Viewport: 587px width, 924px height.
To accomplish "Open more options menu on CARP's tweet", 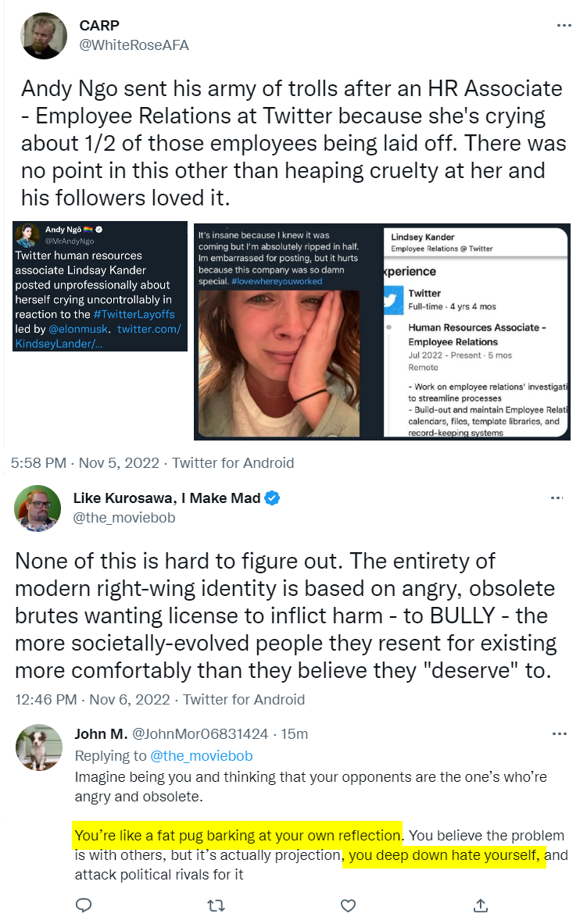I will pyautogui.click(x=564, y=26).
